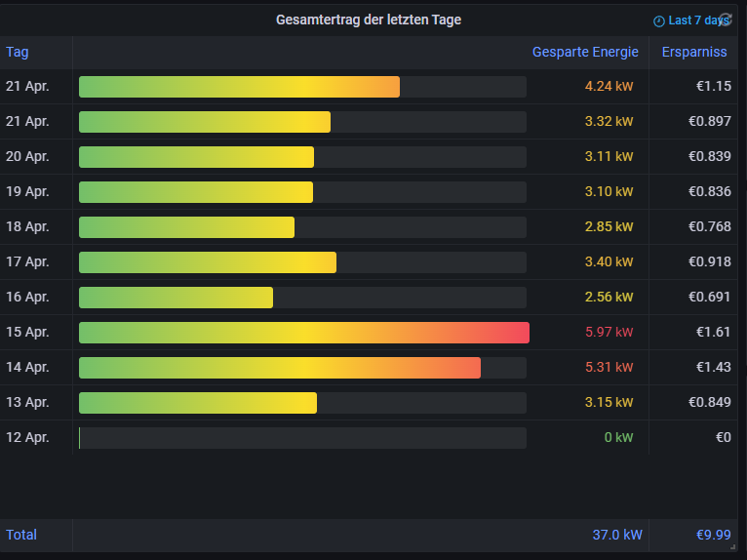
Task: Click the €1.61 savings cell
Action: tap(713, 333)
